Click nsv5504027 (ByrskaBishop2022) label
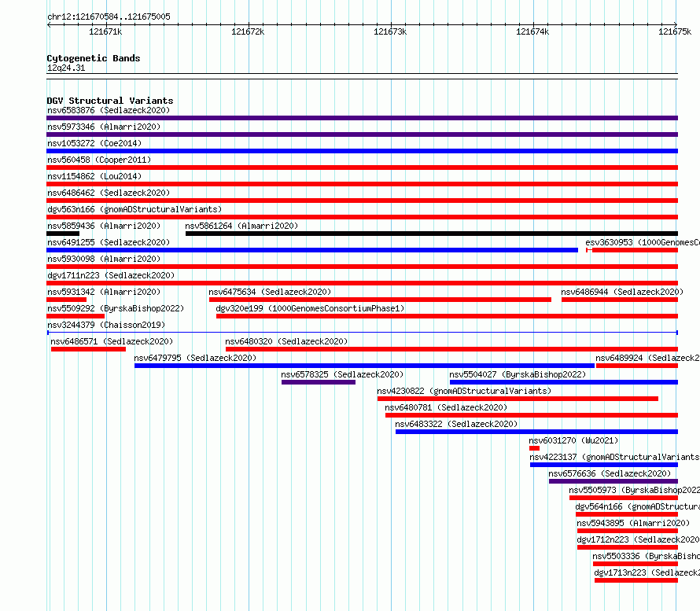The image size is (700, 611). point(518,374)
